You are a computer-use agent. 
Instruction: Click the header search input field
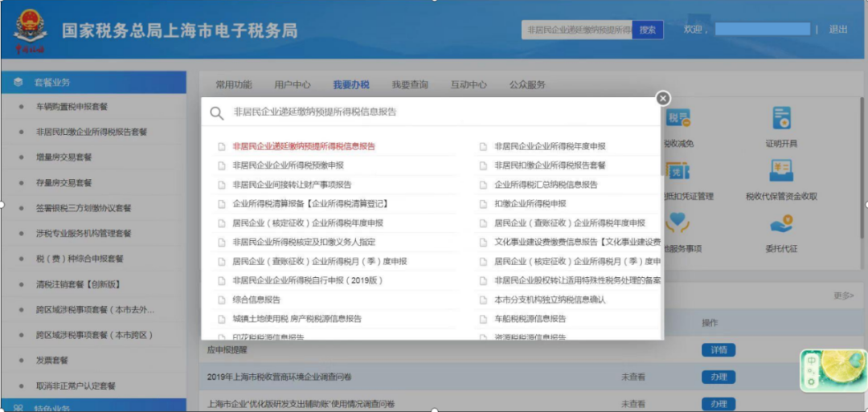(577, 30)
